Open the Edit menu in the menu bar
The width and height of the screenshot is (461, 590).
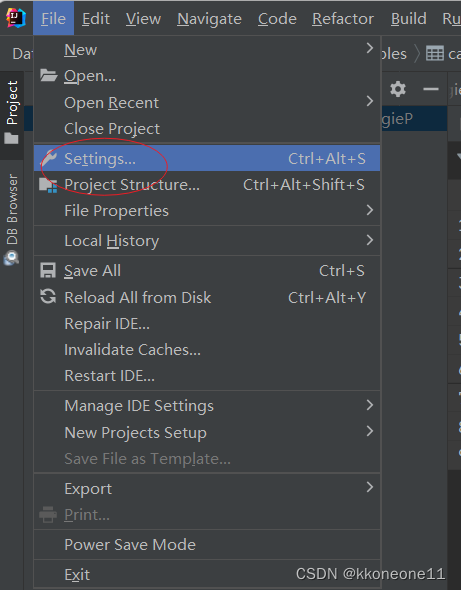point(96,18)
